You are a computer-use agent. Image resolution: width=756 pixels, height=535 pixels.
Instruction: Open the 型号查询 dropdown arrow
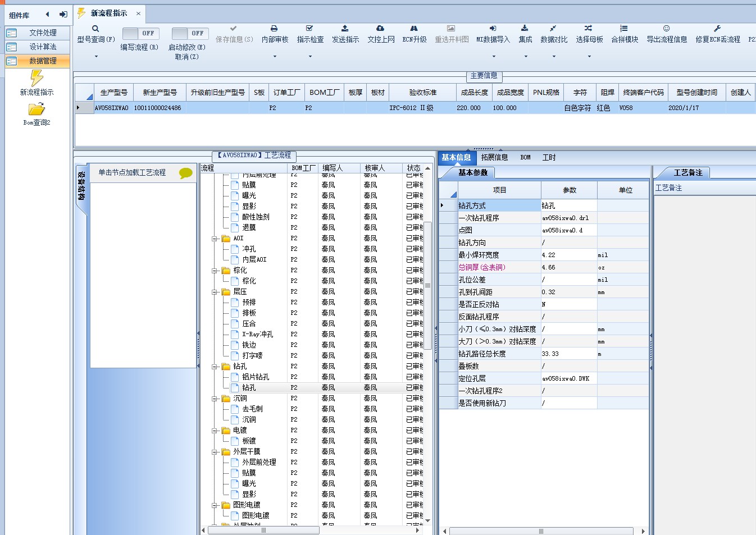[x=96, y=56]
